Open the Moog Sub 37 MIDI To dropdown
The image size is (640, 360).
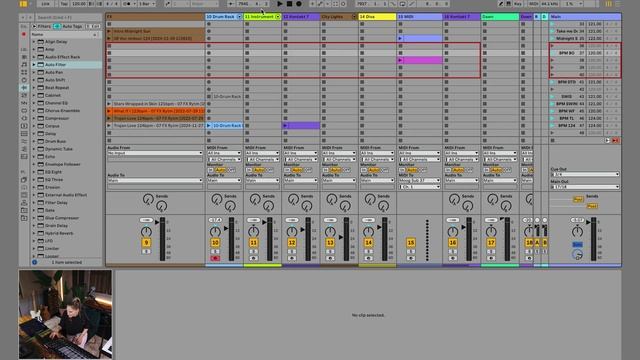coord(419,180)
